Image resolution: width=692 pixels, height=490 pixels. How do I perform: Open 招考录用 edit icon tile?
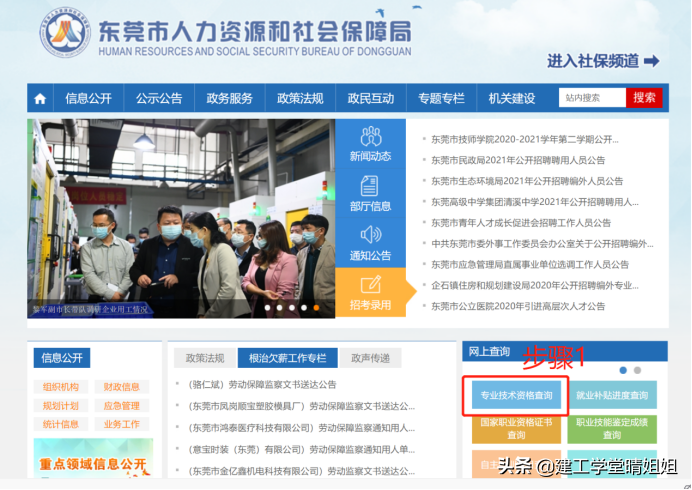pos(370,292)
